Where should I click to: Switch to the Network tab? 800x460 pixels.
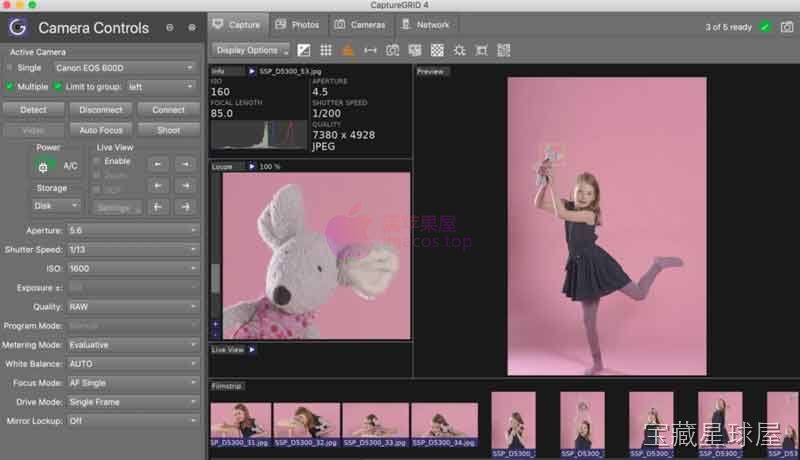[426, 24]
